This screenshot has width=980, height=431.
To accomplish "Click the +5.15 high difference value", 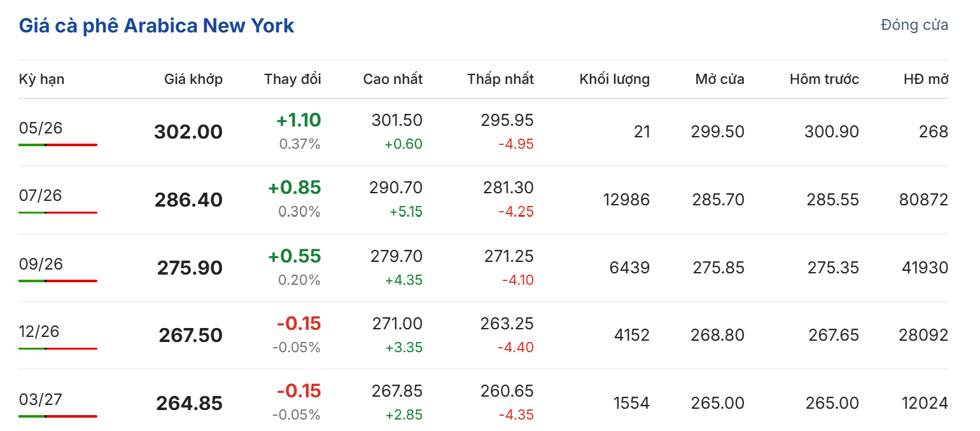I will tap(406, 212).
